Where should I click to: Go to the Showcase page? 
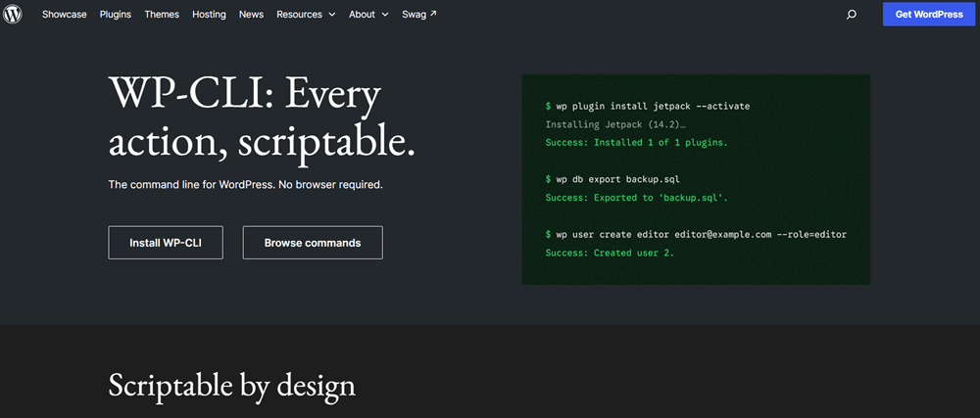[65, 15]
